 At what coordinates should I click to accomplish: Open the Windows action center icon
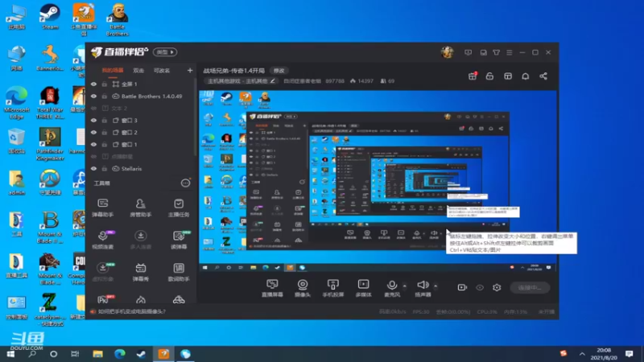(x=630, y=354)
